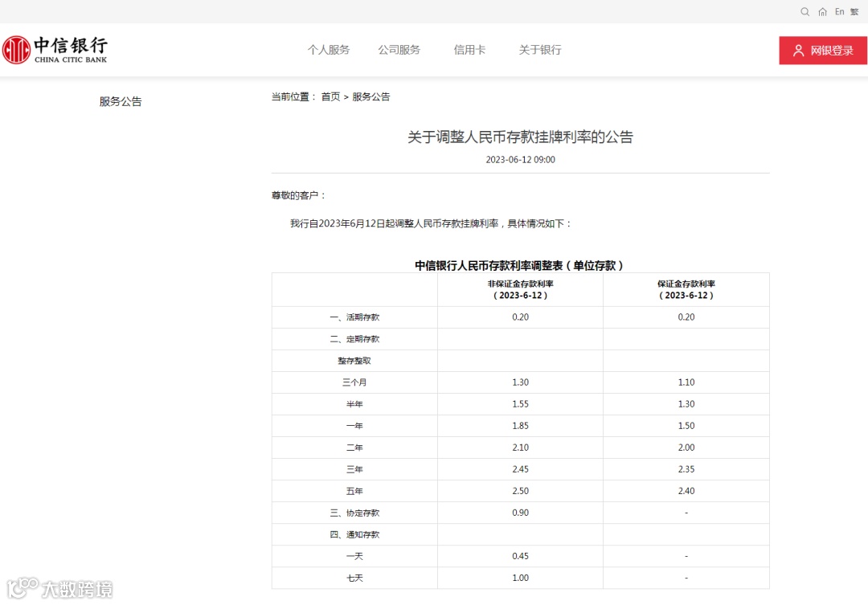Open the 关于银行 menu
Viewport: 868px width, 605px height.
(540, 50)
